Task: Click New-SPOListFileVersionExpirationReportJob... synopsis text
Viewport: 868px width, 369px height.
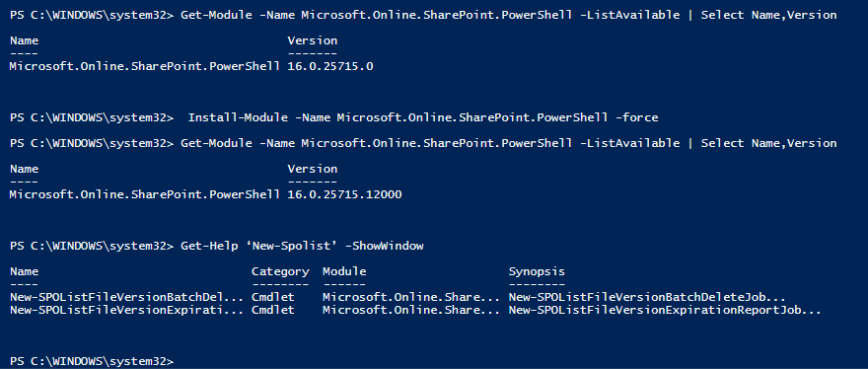Action: point(665,310)
